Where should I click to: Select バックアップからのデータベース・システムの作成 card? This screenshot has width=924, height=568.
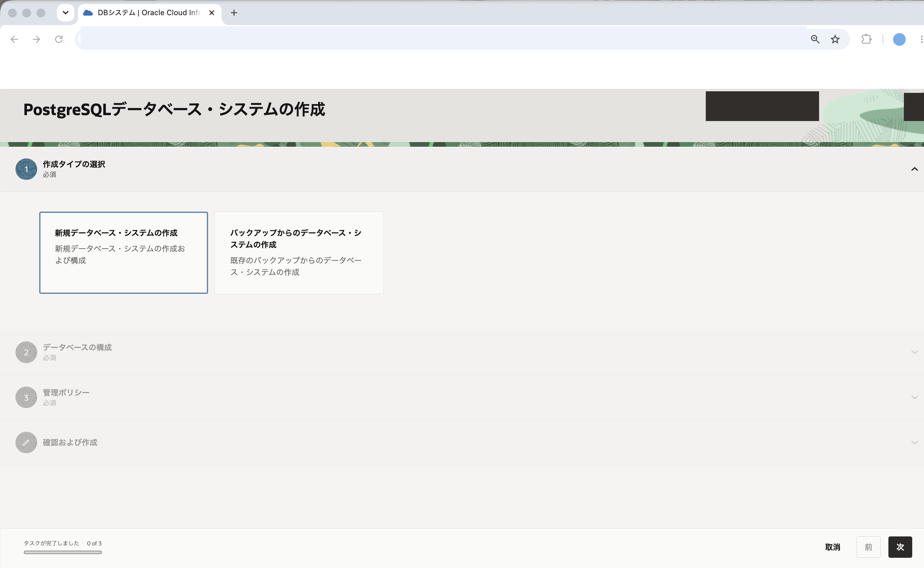click(299, 253)
